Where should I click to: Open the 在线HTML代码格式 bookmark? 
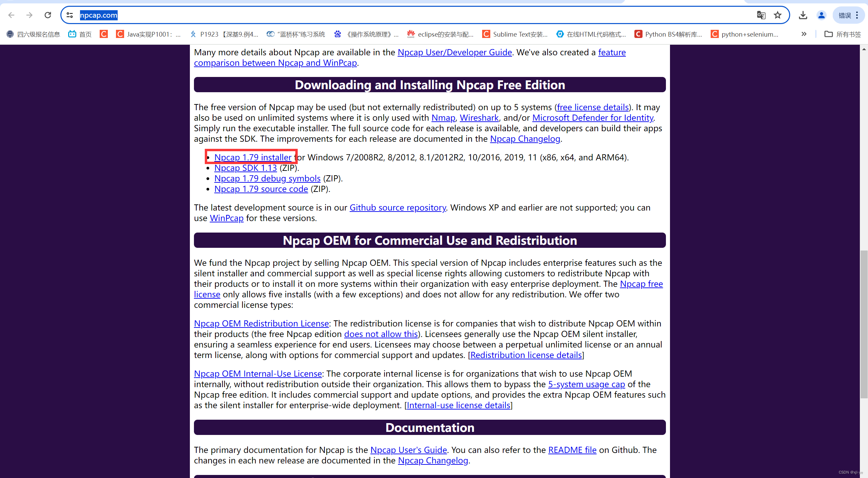click(591, 34)
